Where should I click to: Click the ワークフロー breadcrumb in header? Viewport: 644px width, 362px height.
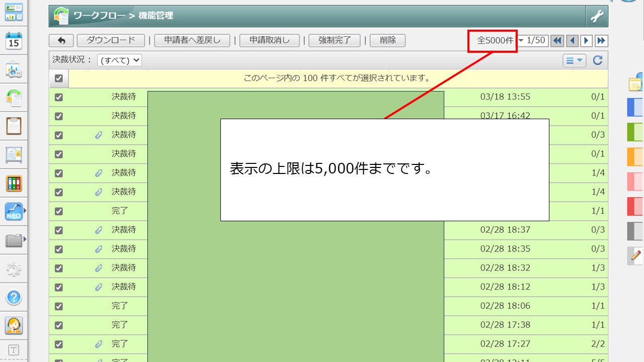pyautogui.click(x=100, y=16)
